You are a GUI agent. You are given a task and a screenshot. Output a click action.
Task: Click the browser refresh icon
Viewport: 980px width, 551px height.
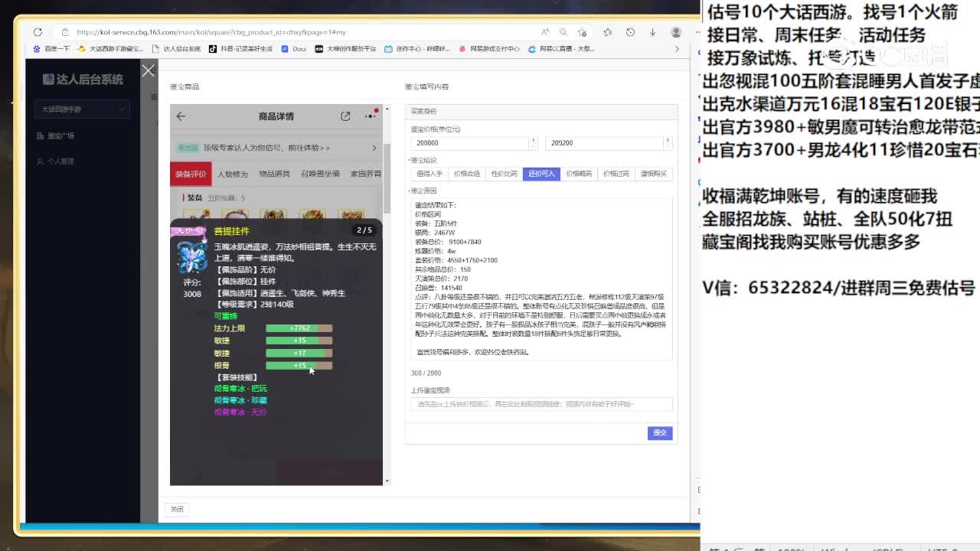coord(38,32)
